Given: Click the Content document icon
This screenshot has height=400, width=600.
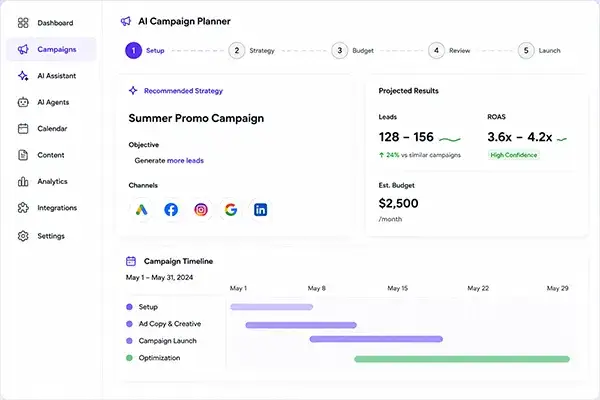Looking at the screenshot, I should click(x=23, y=155).
